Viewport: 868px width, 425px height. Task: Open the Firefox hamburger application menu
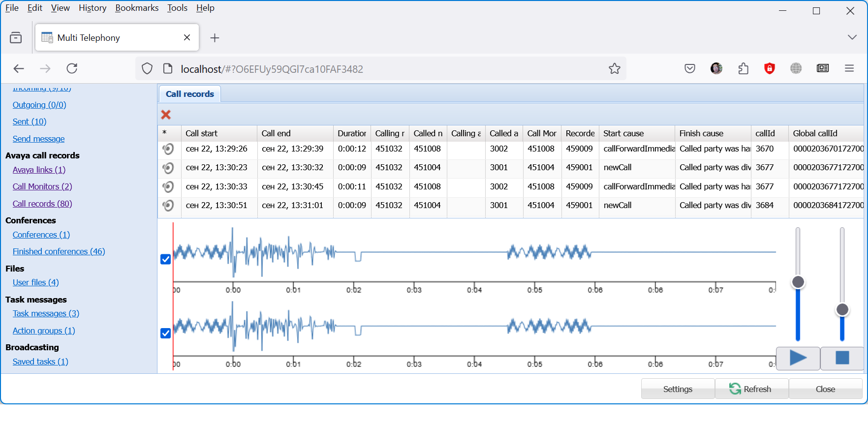tap(849, 69)
